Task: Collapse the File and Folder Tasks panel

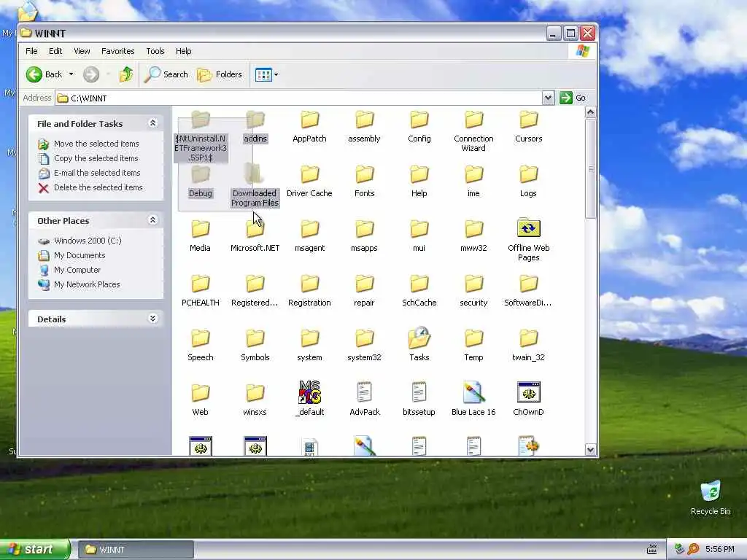Action: point(153,123)
